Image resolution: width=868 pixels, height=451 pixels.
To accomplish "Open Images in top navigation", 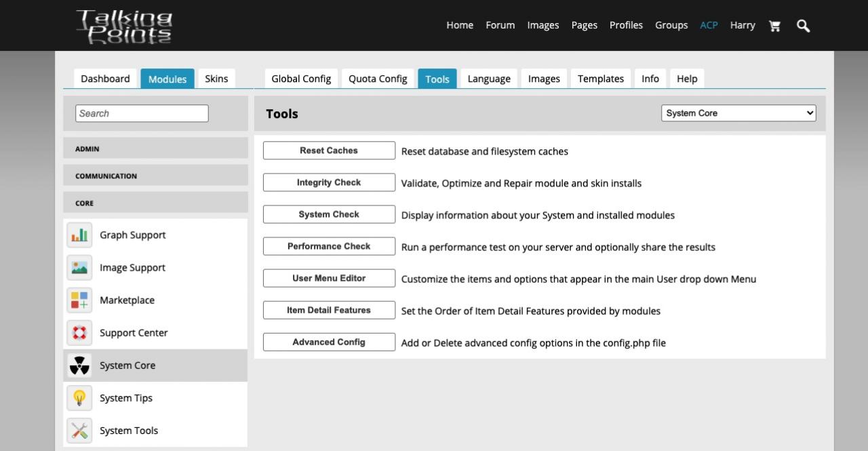I will click(x=543, y=25).
